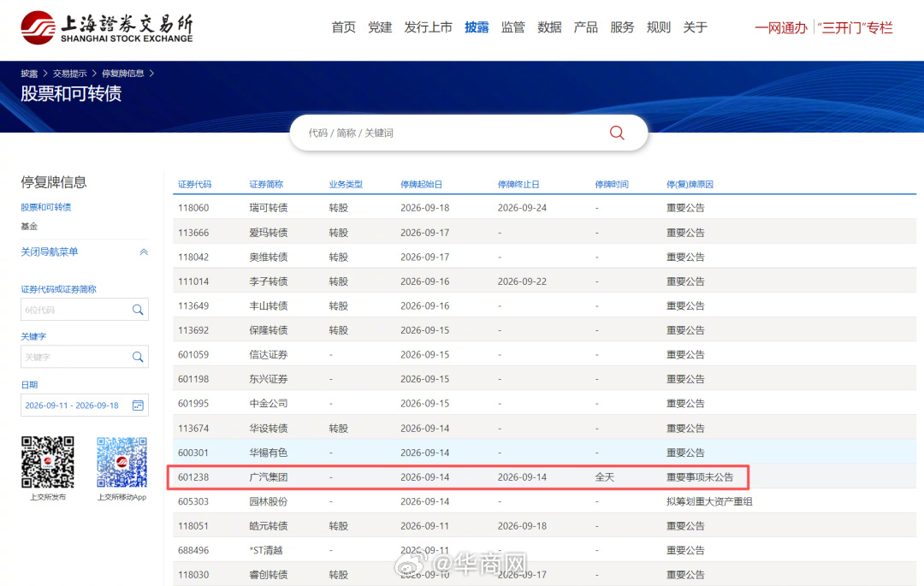
Task: Click 园林股份 in the table
Action: coord(268,502)
